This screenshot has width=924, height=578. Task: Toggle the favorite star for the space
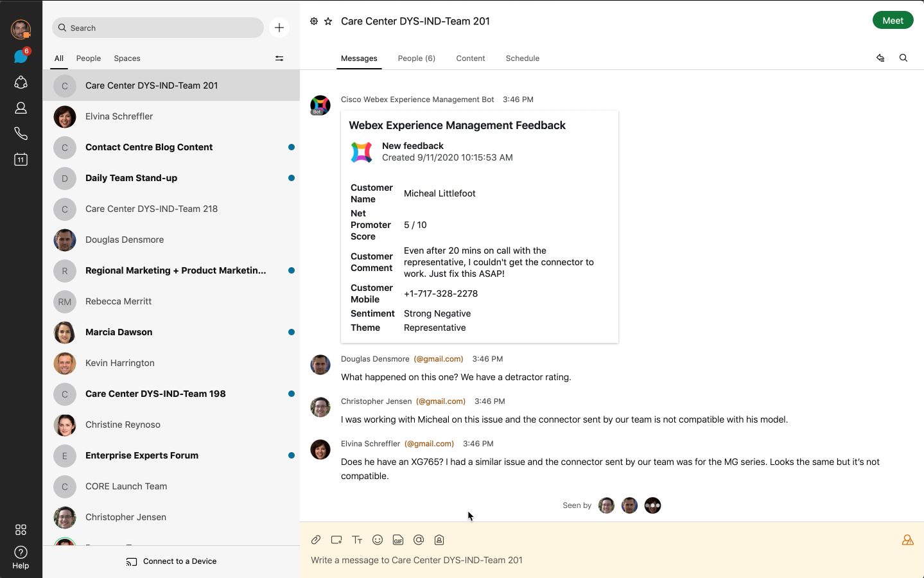click(x=328, y=21)
